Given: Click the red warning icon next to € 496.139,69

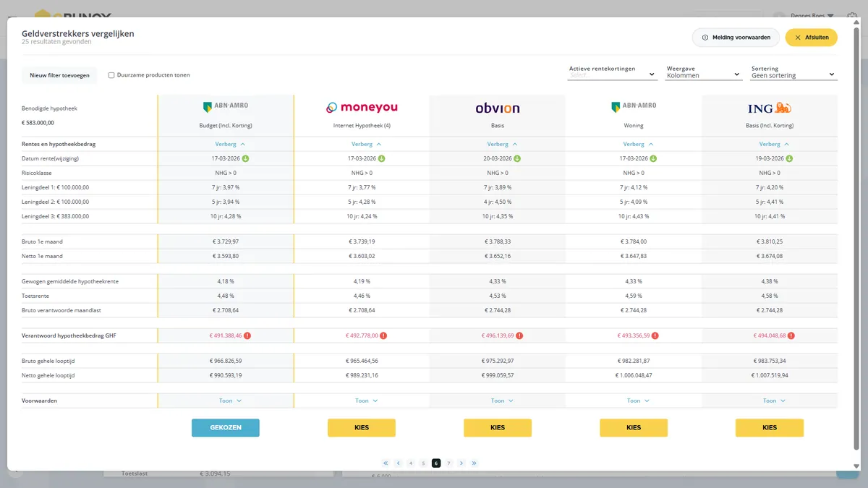Looking at the screenshot, I should point(519,335).
